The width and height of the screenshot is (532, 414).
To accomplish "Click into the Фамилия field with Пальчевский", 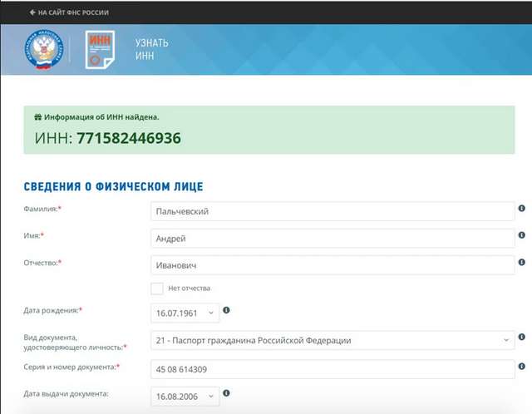I will [x=332, y=211].
